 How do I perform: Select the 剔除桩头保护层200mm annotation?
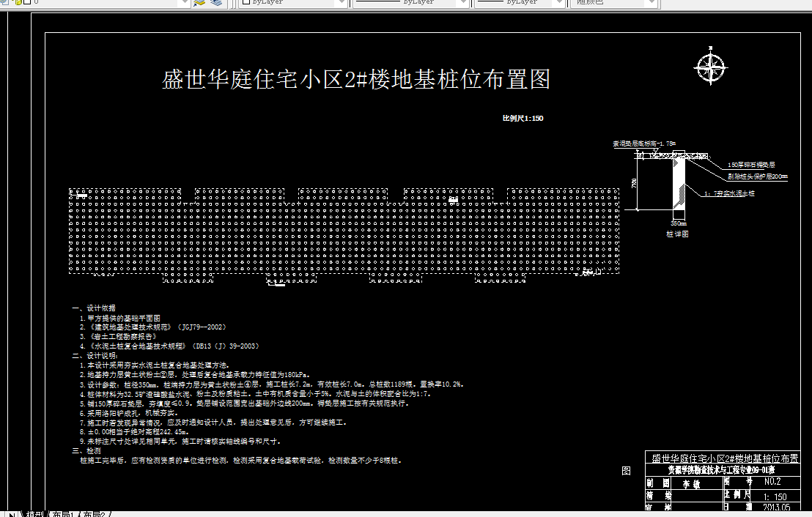(x=757, y=176)
